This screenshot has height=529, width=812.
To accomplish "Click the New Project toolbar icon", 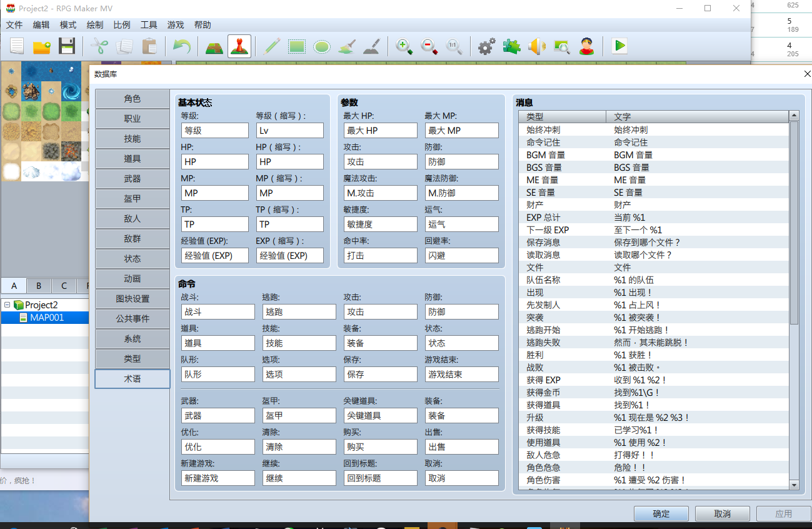I will click(x=17, y=46).
